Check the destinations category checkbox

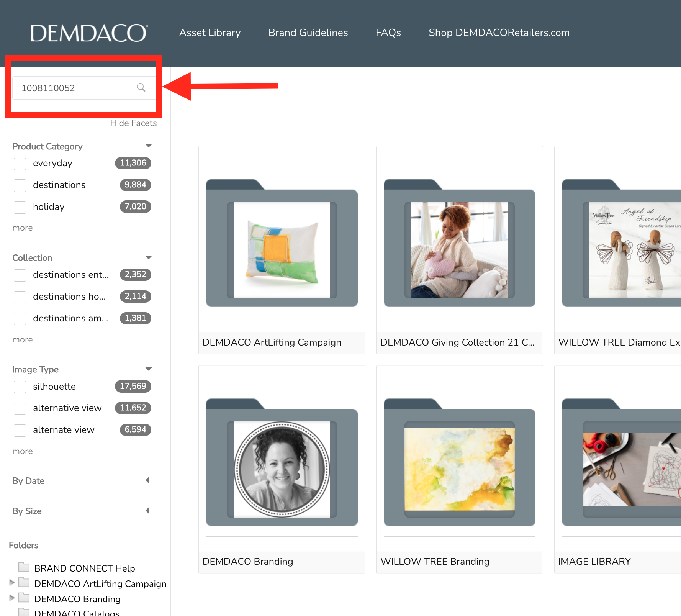[20, 185]
